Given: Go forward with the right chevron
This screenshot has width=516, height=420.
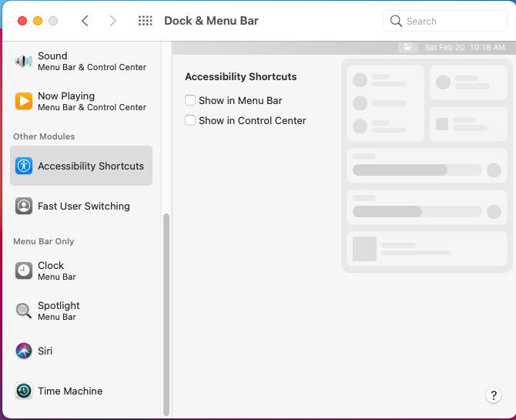Looking at the screenshot, I should 113,21.
